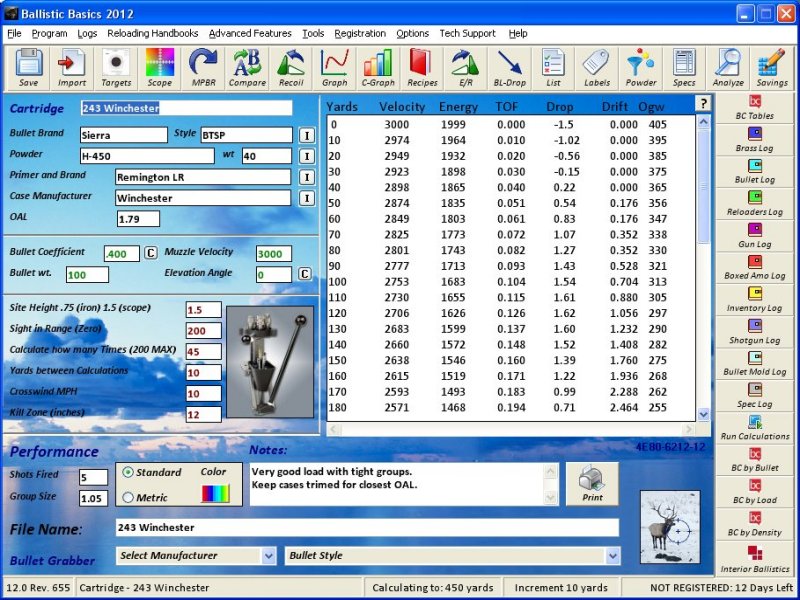800x600 pixels.
Task: Open the Compare tool
Action: [x=247, y=68]
